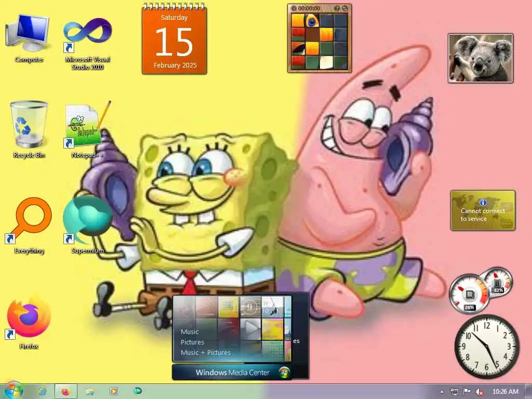This screenshot has height=399, width=532.
Task: Click the memory meter dial showing 42%
Action: [x=498, y=282]
